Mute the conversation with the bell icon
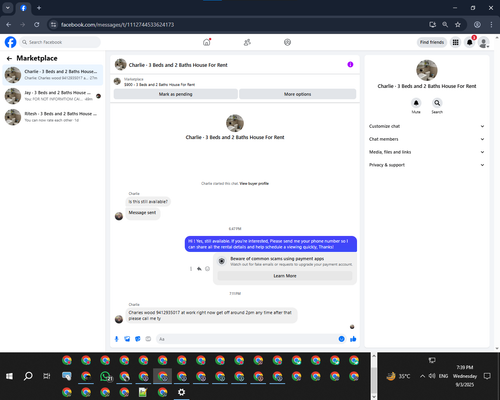The image size is (500, 400). tap(416, 103)
